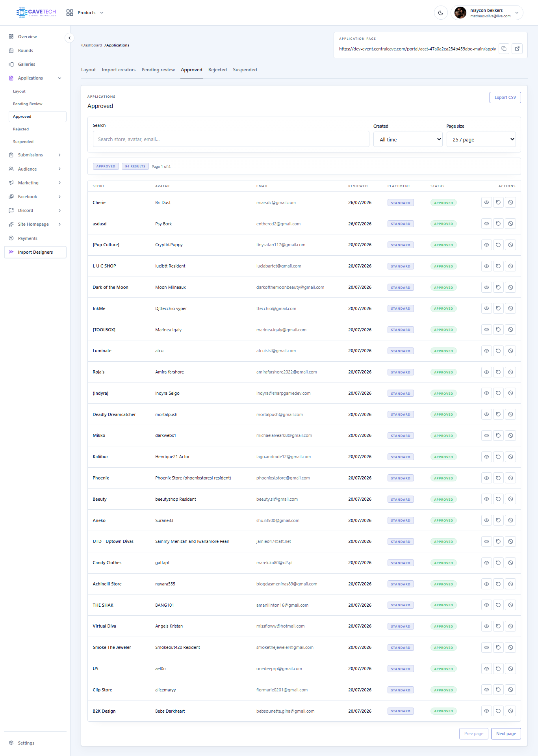The image size is (538, 756).
Task: Switch to the Pending review tab
Action: pyautogui.click(x=158, y=70)
